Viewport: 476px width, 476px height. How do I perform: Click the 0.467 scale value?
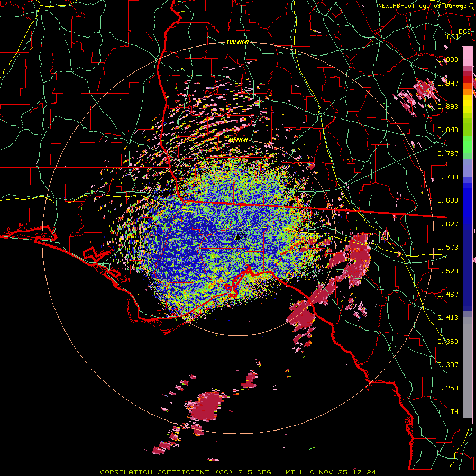(x=448, y=295)
